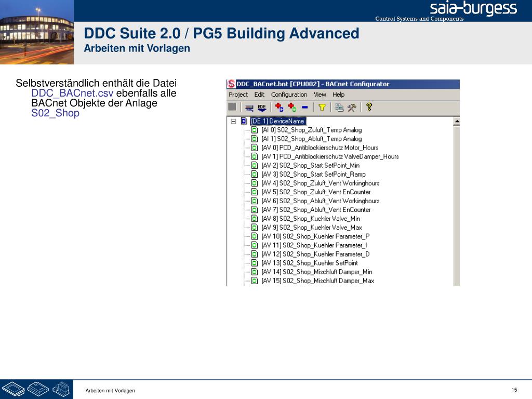Image resolution: width=532 pixels, height=399 pixels.
Task: Click the gray square save icon in toolbar
Action: pos(232,107)
